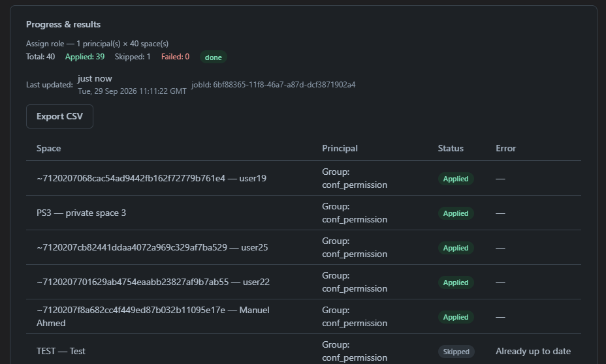Screen dimensions: 606x364
Task: Select the Principal column header
Action: tap(340, 148)
